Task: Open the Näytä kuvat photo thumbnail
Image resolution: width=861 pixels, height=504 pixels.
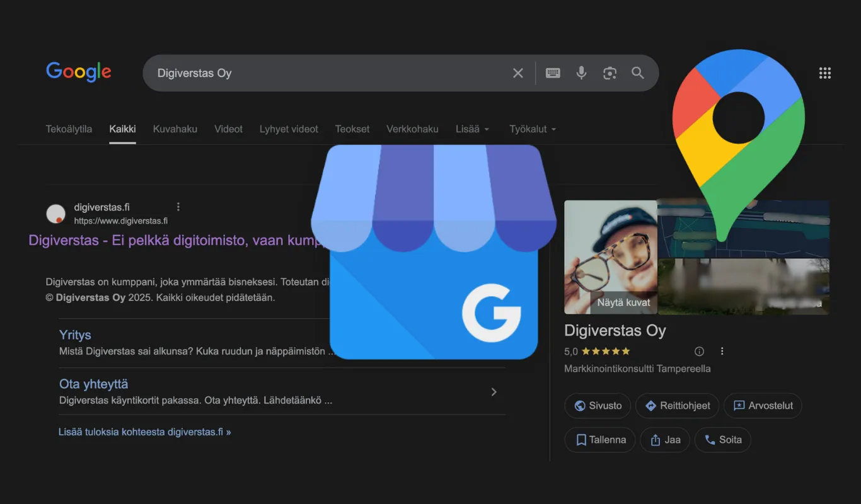Action: 611,257
